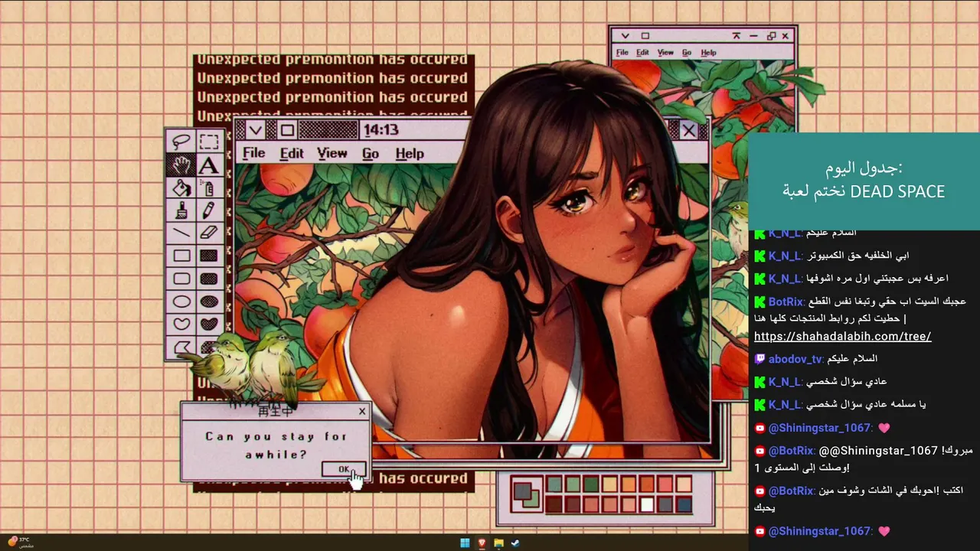Click the down-chevron in the small back window
The image size is (980, 551).
(626, 36)
